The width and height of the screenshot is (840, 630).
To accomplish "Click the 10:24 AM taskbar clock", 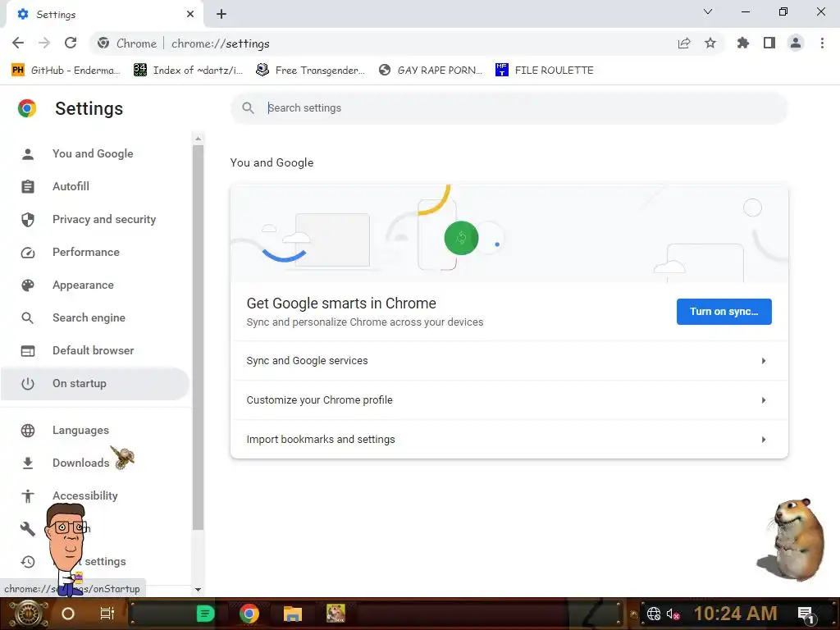I will [736, 614].
